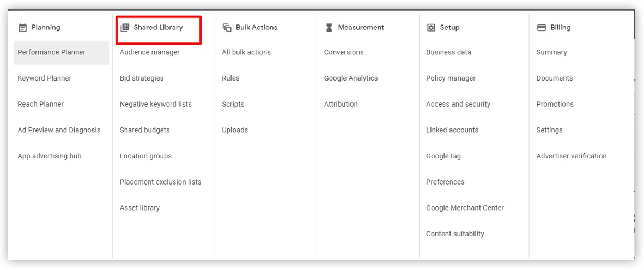View Billing Summary
This screenshot has height=270, width=644.
click(x=551, y=52)
